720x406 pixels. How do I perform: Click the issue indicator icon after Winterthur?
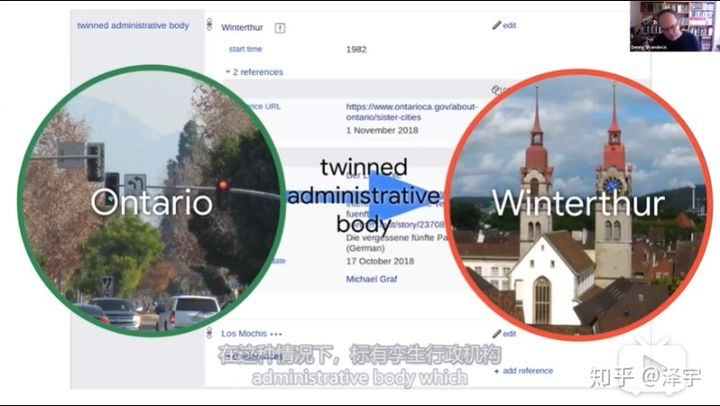tap(280, 28)
